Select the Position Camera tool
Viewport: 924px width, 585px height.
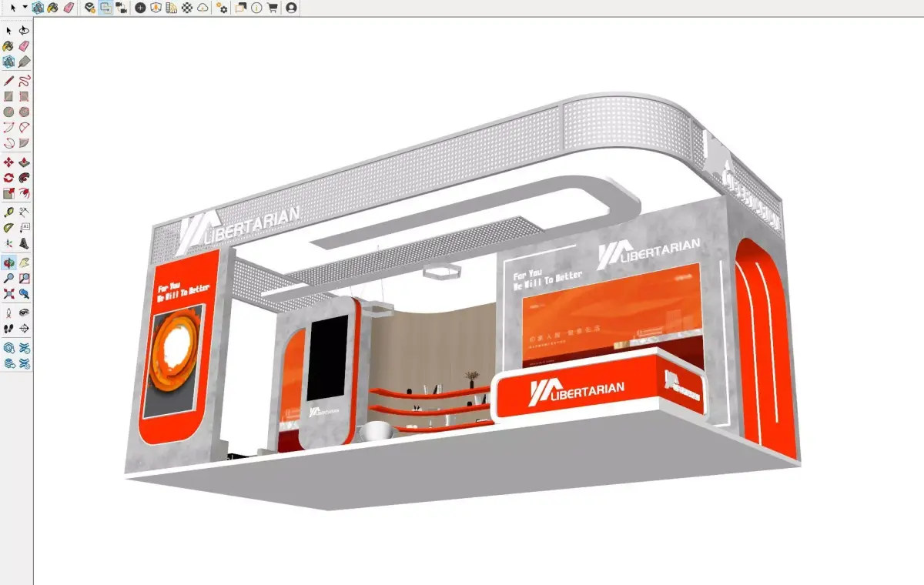tap(8, 313)
